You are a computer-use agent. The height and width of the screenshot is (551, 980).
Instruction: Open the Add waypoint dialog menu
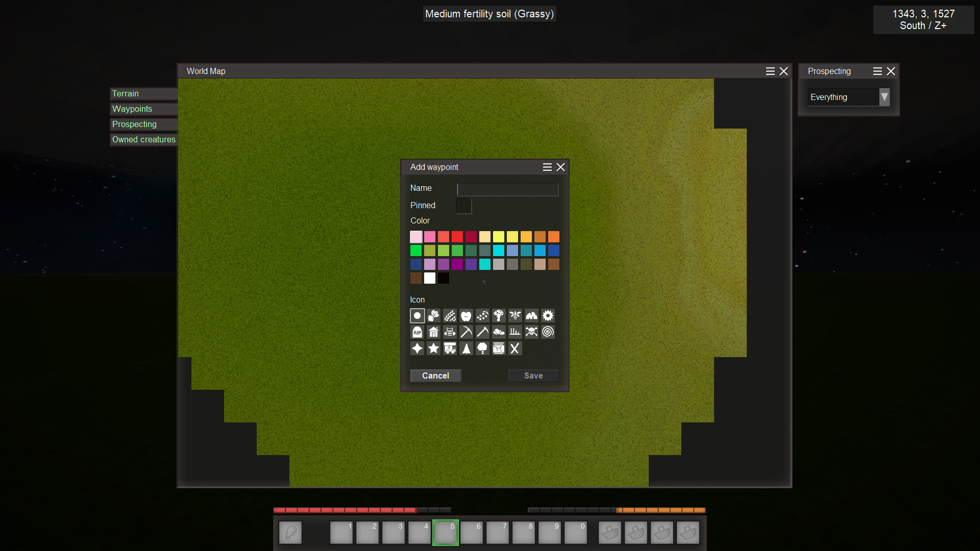(x=547, y=167)
